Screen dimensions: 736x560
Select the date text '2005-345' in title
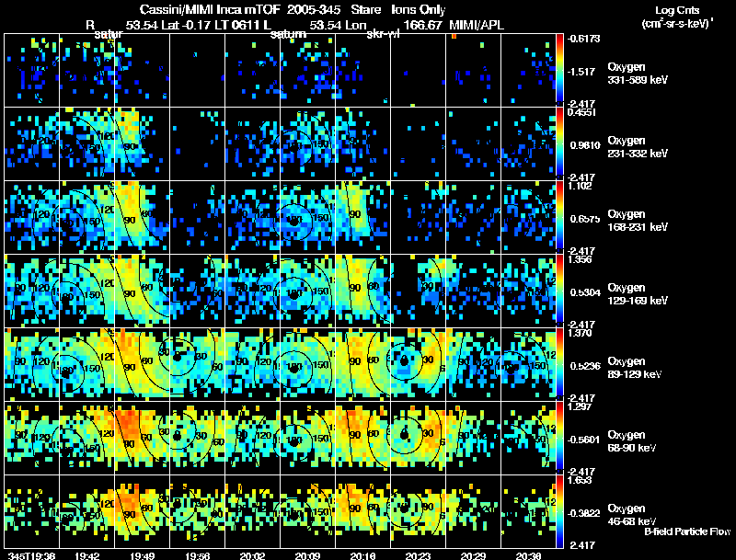click(314, 9)
